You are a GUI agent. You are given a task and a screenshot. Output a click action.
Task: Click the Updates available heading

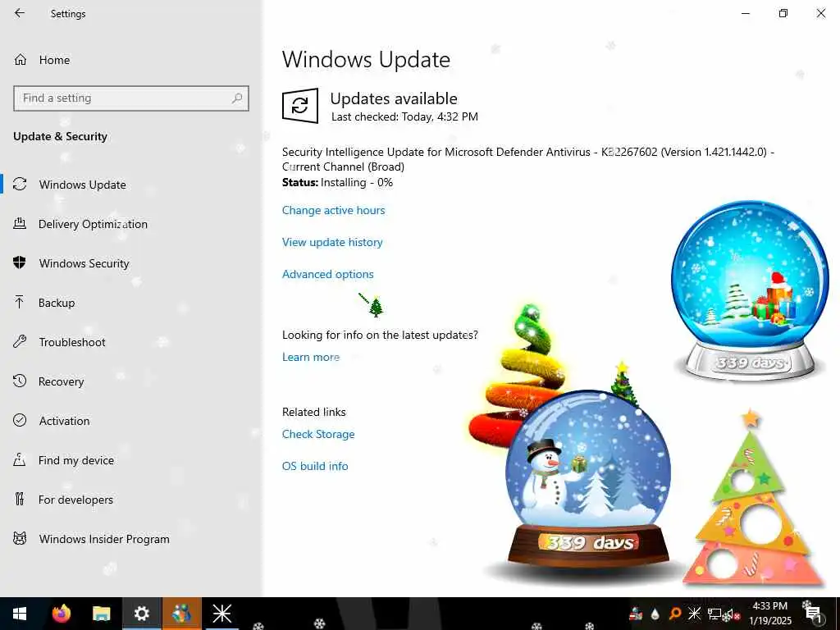tap(394, 98)
